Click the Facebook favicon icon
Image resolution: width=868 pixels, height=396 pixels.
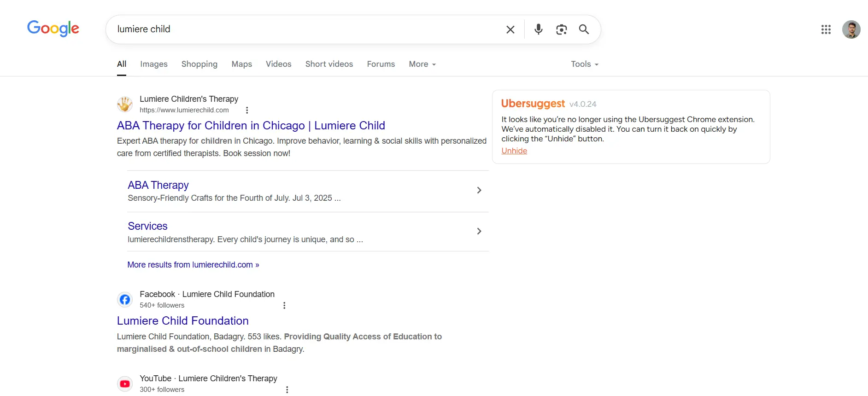point(125,300)
